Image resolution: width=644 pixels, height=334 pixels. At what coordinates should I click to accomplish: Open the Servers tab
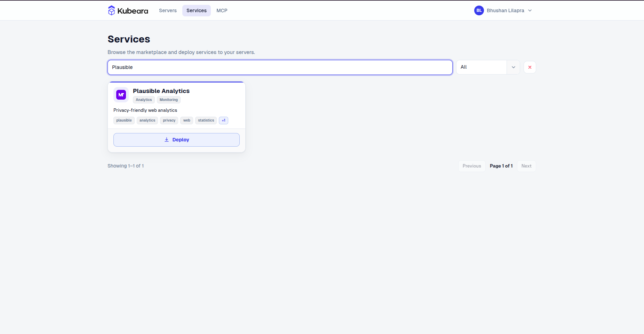[168, 10]
